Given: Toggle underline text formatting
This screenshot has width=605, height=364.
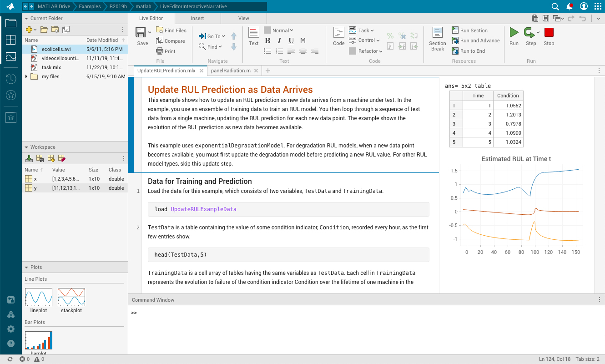Looking at the screenshot, I should tap(291, 41).
